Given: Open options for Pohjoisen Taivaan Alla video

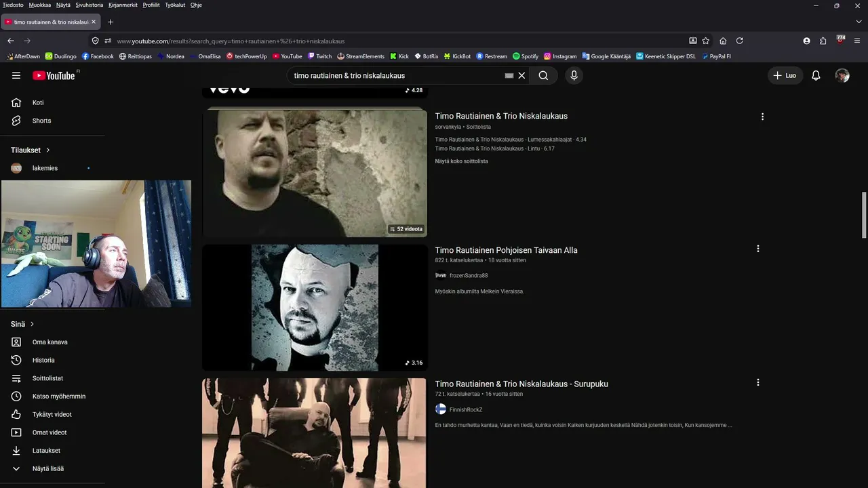Looking at the screenshot, I should [x=757, y=249].
